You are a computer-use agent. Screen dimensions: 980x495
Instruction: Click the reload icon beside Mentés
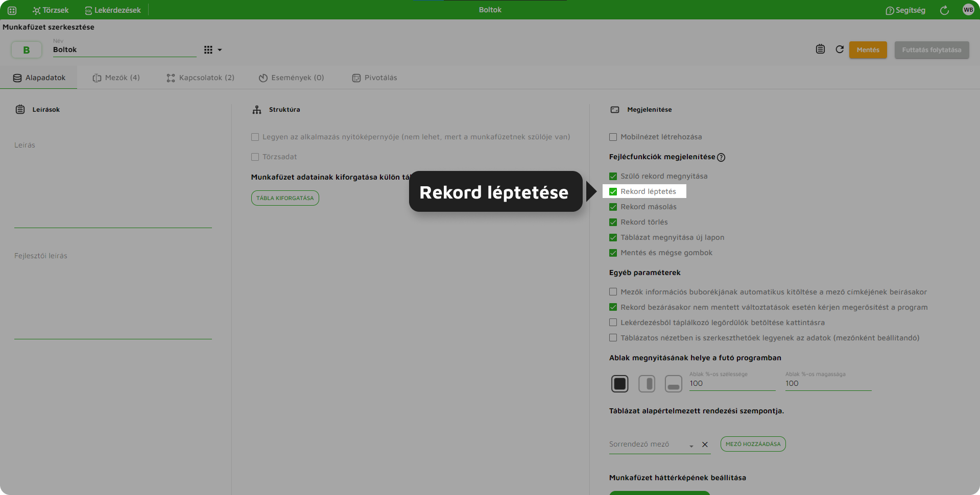click(840, 49)
